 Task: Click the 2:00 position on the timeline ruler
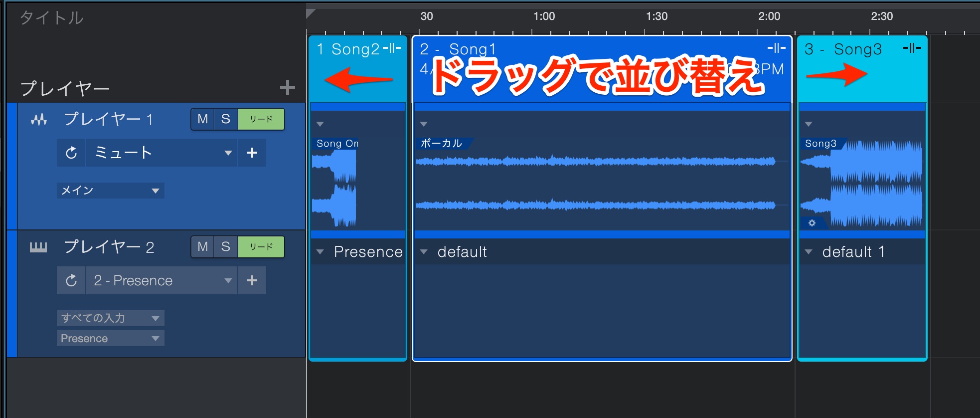[769, 16]
